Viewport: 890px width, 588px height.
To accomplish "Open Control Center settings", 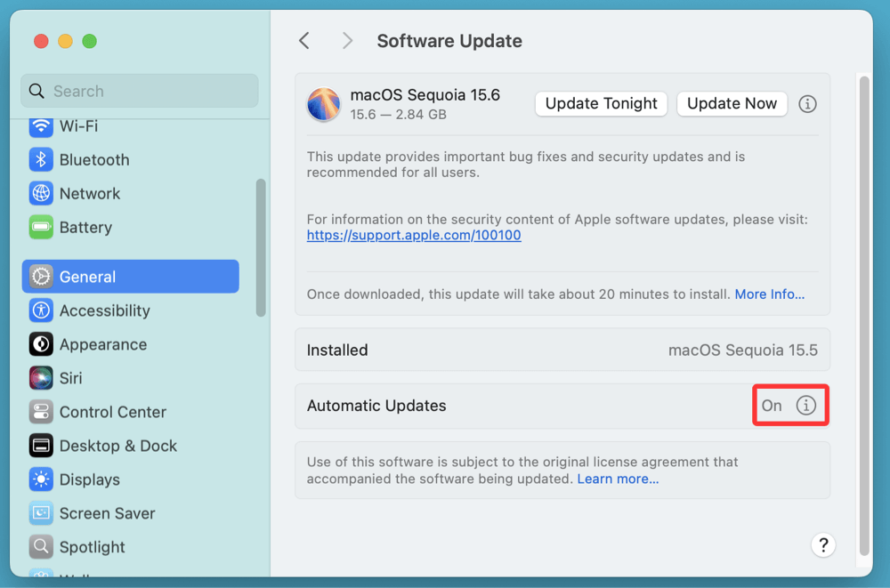I will pyautogui.click(x=113, y=411).
